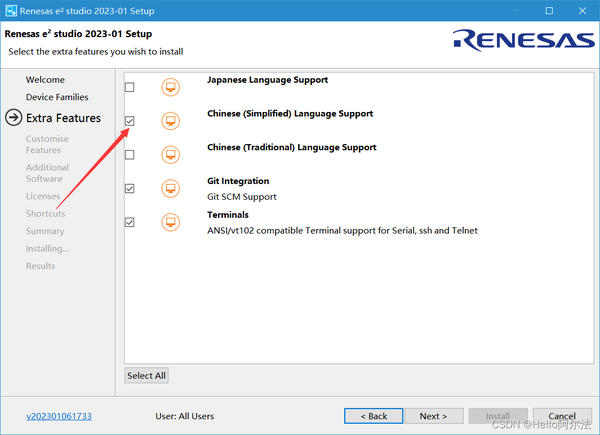This screenshot has width=600, height=435.
Task: Click the Git SCM Support description
Action: pyautogui.click(x=242, y=197)
